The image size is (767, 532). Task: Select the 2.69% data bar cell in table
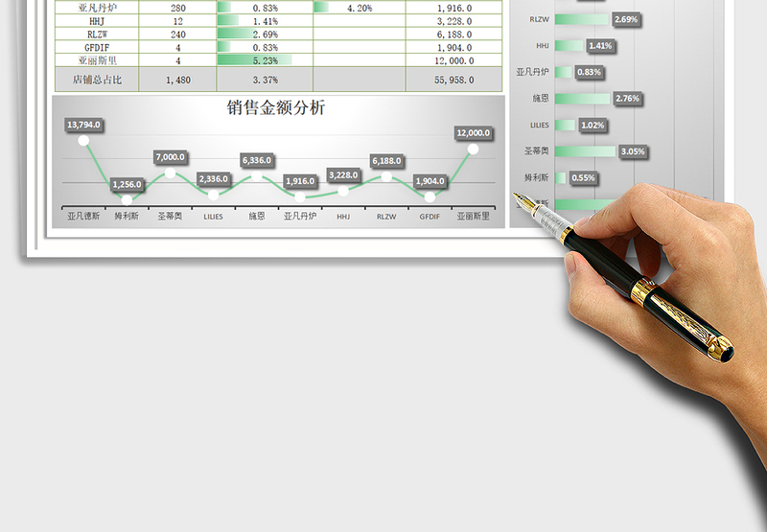tap(265, 35)
